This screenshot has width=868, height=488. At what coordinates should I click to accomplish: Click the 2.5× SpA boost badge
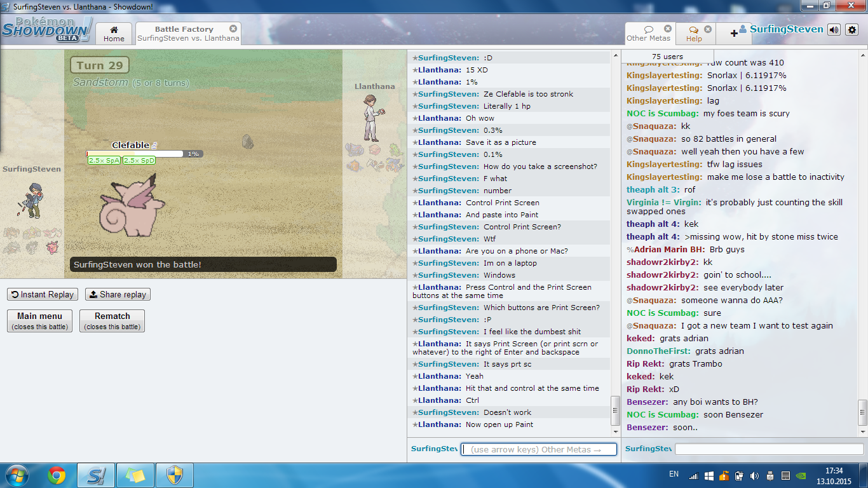[104, 161]
